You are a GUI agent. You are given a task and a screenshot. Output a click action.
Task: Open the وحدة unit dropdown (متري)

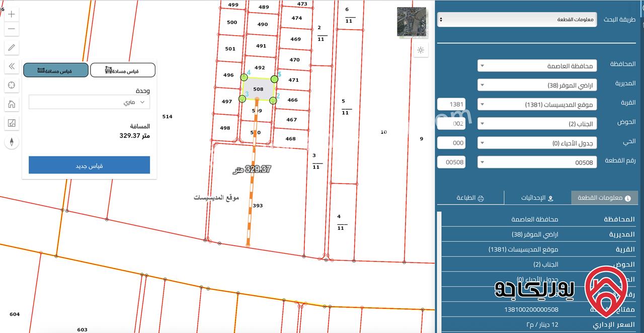[x=89, y=102]
